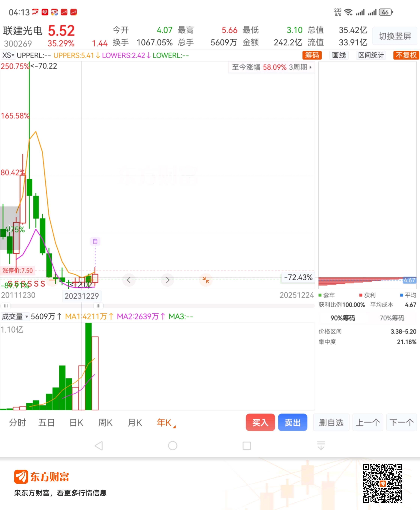
Task: Tap the orange shrink arrows icon
Action: tap(206, 280)
